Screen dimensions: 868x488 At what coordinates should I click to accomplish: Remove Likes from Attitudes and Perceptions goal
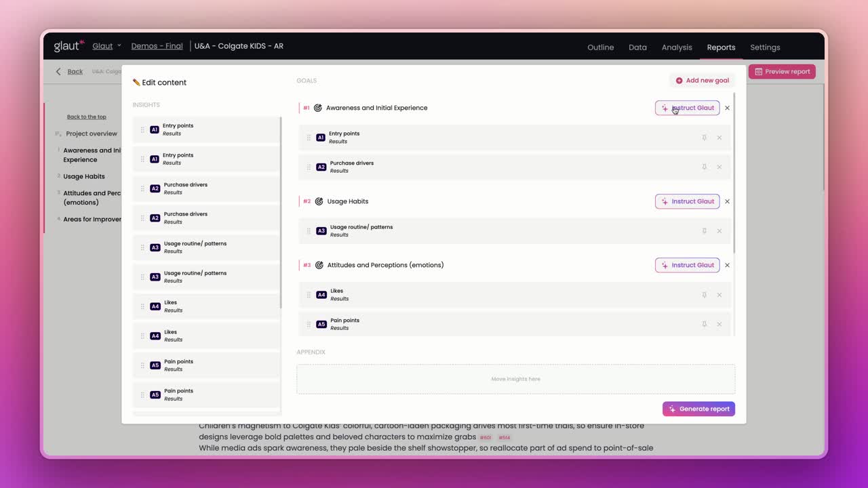(719, 295)
